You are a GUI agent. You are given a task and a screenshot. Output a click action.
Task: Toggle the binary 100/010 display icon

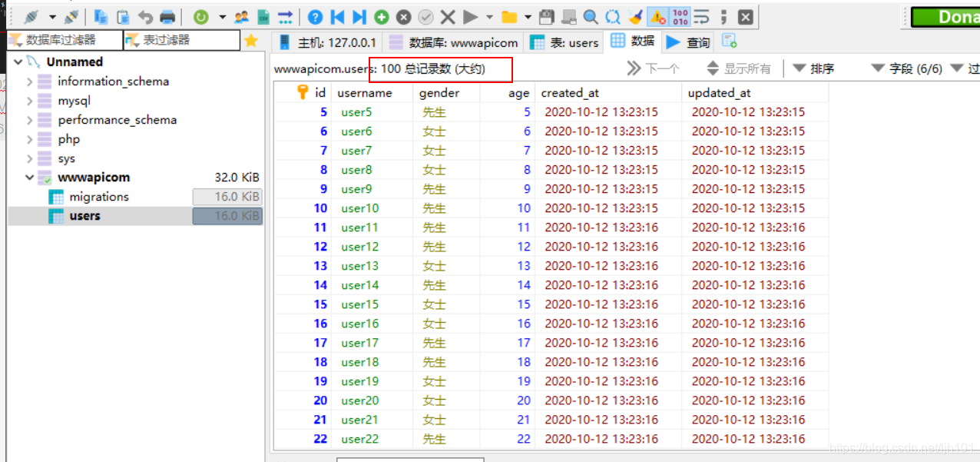coord(680,16)
